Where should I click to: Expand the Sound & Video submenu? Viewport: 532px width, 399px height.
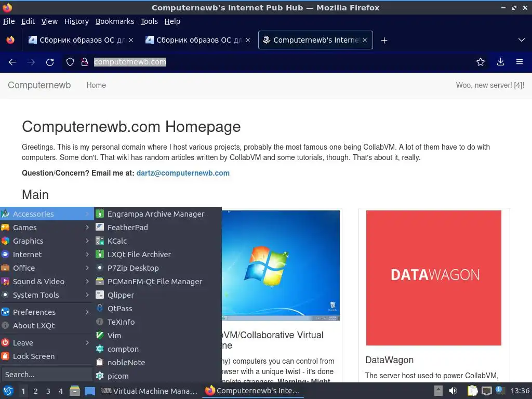click(47, 281)
